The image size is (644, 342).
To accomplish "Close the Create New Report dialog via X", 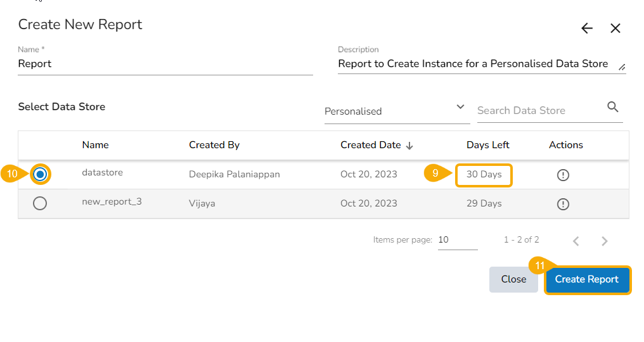I will pyautogui.click(x=615, y=28).
